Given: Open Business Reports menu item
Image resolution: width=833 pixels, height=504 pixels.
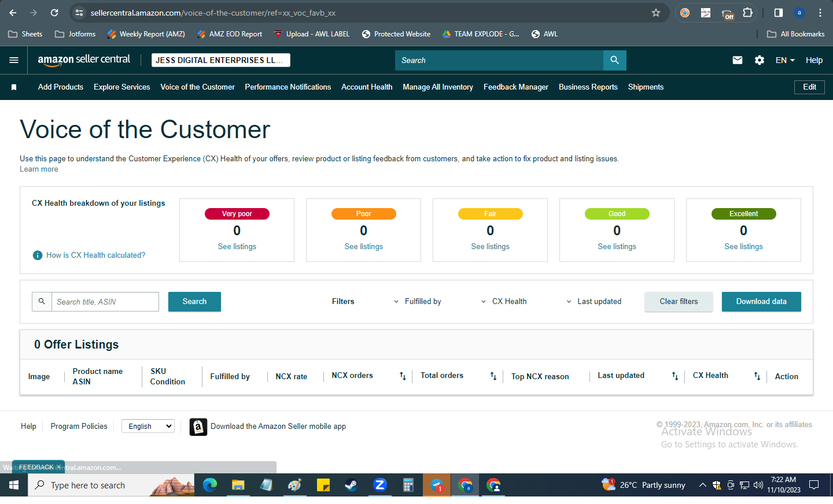Looking at the screenshot, I should (588, 87).
